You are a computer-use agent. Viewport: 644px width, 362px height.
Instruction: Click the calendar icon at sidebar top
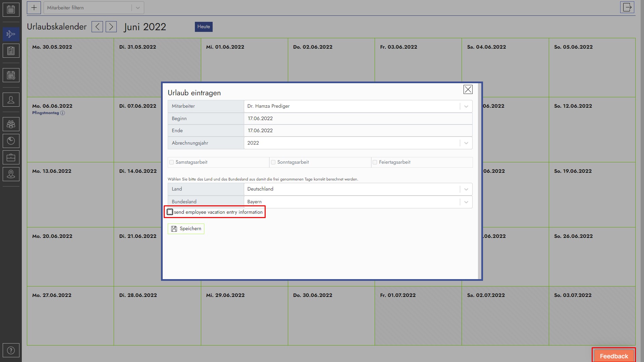tap(11, 9)
